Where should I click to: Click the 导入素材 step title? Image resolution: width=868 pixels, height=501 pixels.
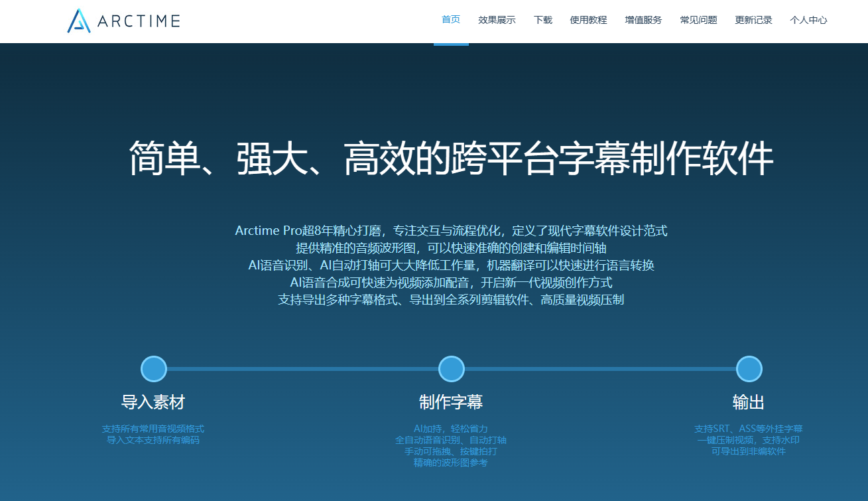pyautogui.click(x=153, y=402)
